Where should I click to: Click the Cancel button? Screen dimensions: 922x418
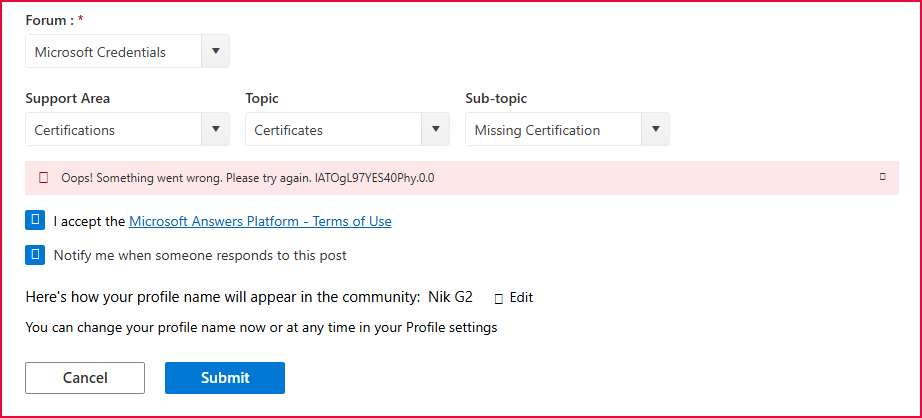tap(85, 377)
